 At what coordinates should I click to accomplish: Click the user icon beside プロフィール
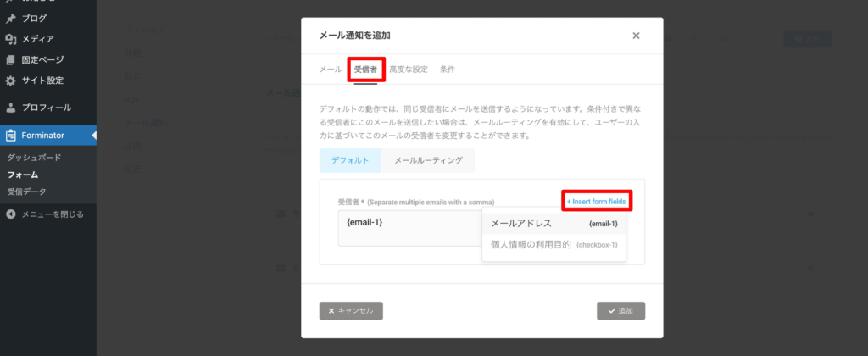[10, 108]
